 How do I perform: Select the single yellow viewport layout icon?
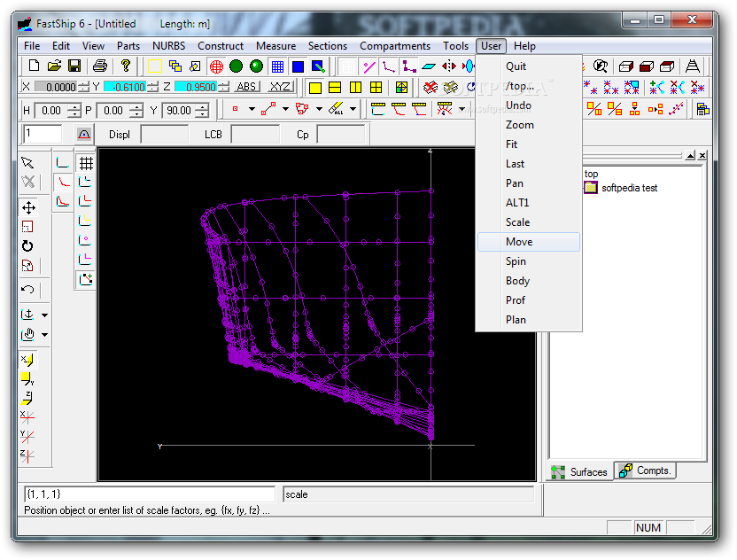pyautogui.click(x=315, y=88)
